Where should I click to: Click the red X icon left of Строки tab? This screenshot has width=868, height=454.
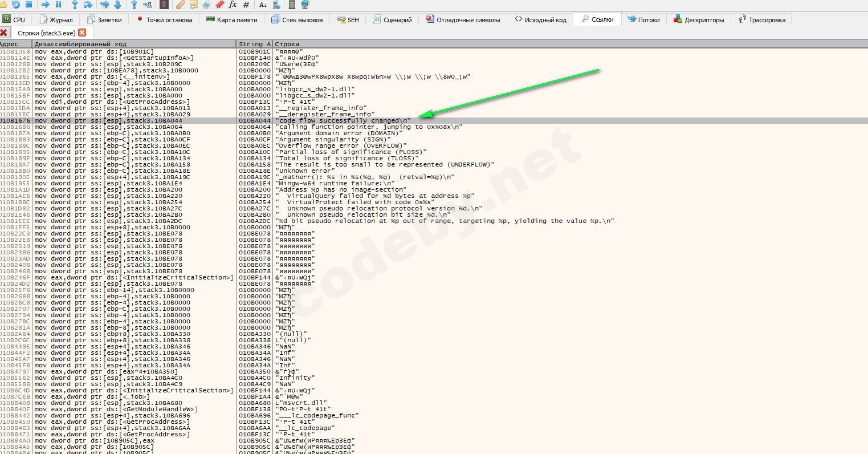pyautogui.click(x=4, y=33)
